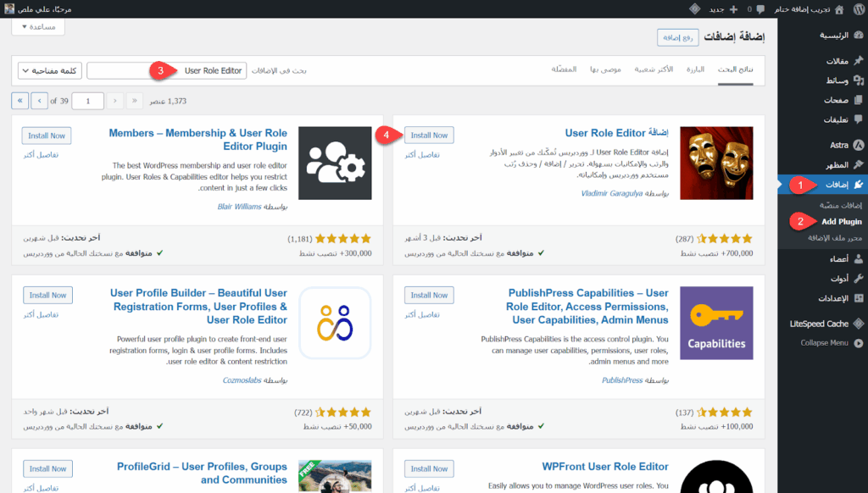Screen dimensions: 868x493
Task: Click the user icon beside أعضاء
Action: 858,258
